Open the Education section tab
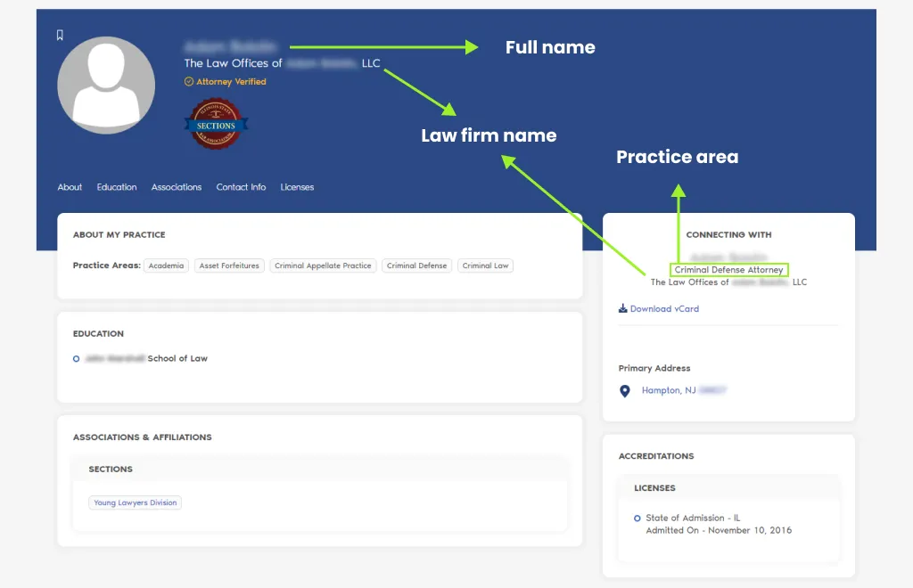Image resolution: width=913 pixels, height=588 pixels. (116, 187)
